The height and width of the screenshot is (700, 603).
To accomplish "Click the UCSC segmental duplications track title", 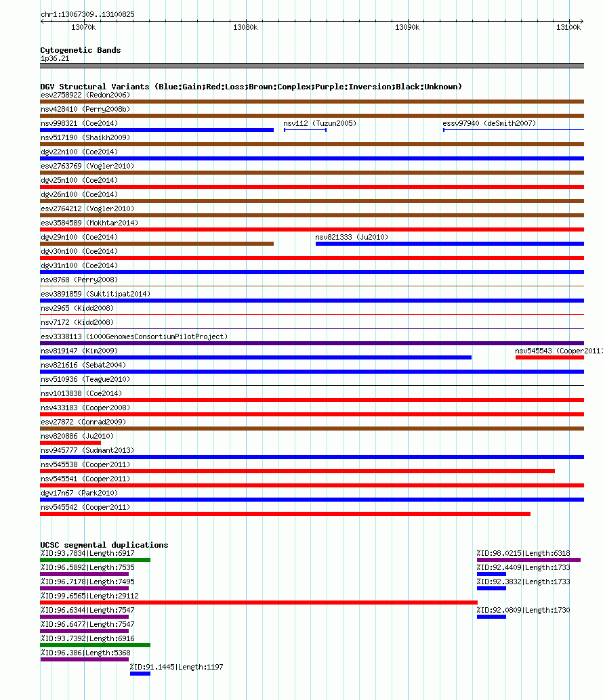I will (104, 545).
